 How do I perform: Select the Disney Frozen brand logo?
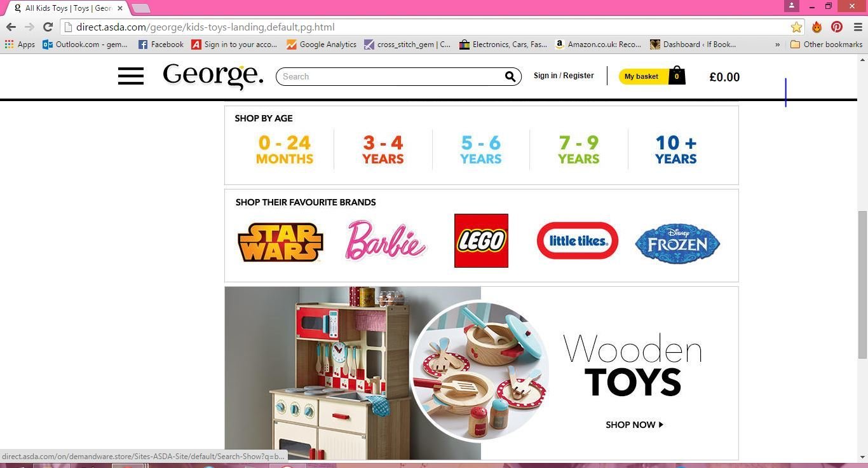coord(677,243)
